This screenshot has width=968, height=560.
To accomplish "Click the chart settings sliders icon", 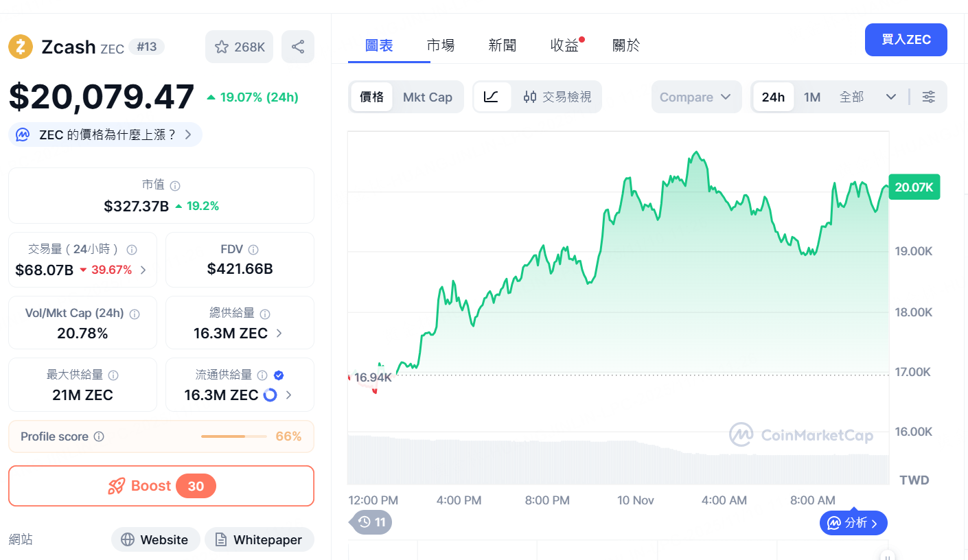I will (x=928, y=97).
